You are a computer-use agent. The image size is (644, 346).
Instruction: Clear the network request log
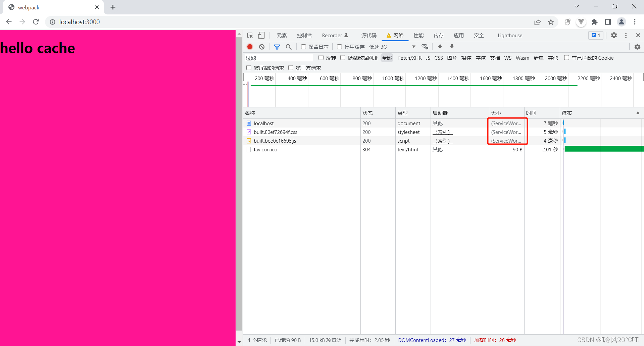(x=262, y=47)
